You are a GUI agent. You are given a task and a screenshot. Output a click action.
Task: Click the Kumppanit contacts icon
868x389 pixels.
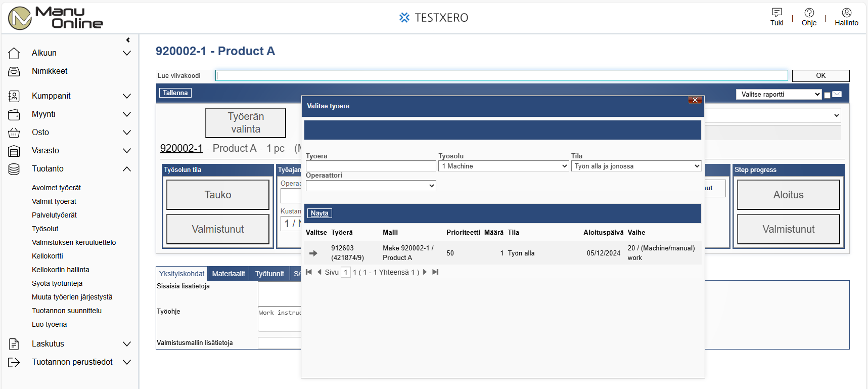(14, 96)
